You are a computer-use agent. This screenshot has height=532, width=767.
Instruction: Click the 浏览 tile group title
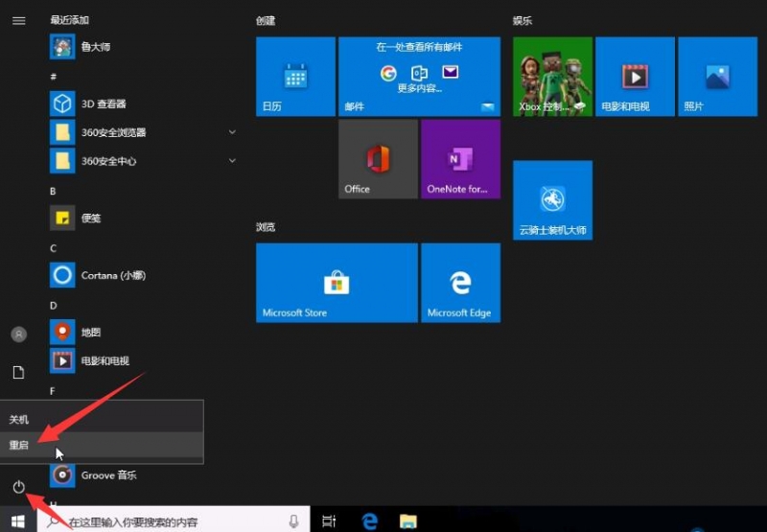click(x=266, y=227)
